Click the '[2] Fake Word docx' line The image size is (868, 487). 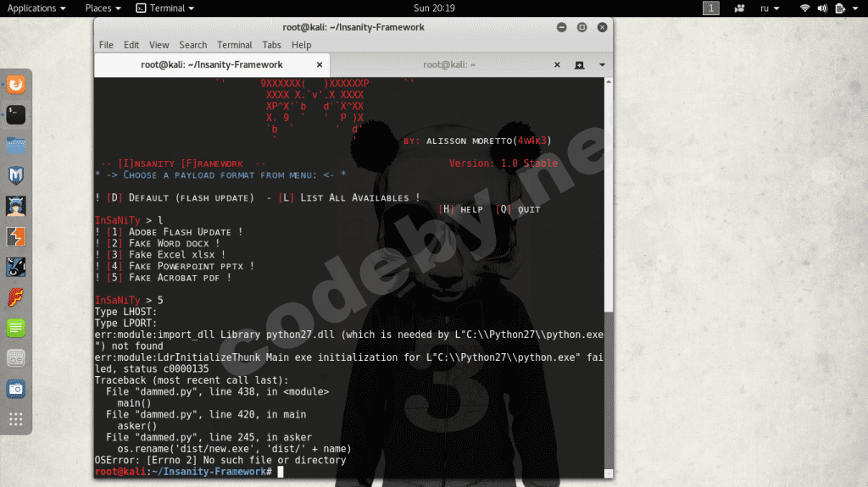pos(157,244)
